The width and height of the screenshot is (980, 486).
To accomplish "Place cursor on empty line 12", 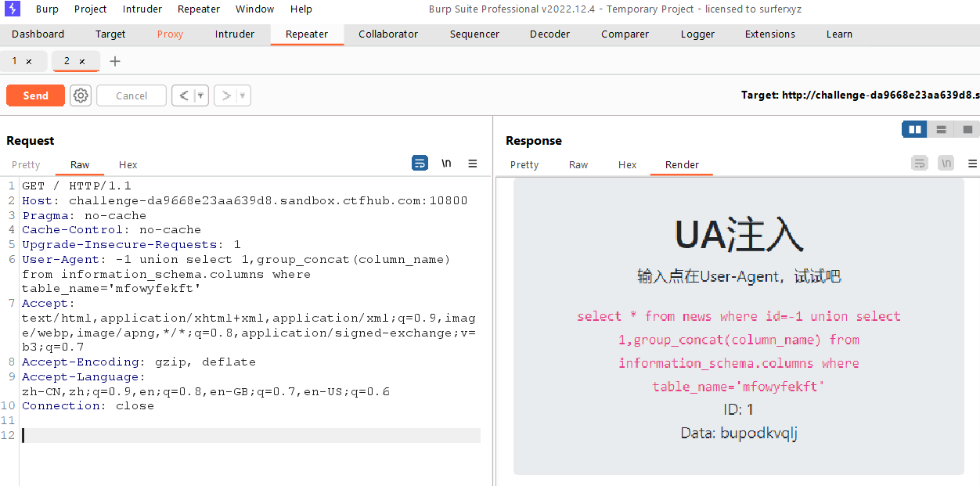I will pos(250,435).
